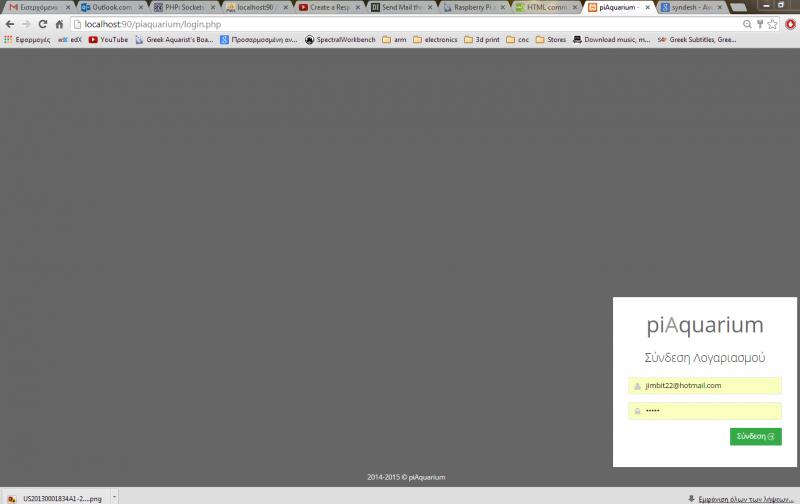Expand the Stores bookmarks folder
Screen dimensions: 800x504
click(x=551, y=40)
